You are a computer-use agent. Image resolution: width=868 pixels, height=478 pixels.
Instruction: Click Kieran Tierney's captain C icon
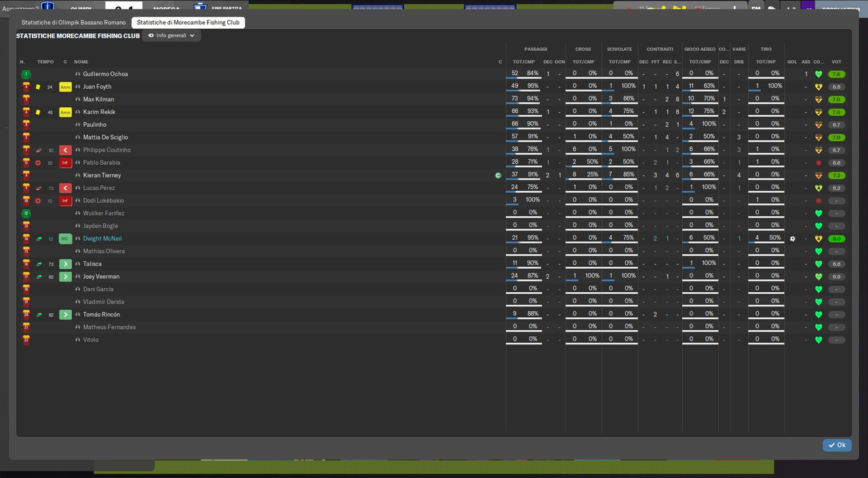(498, 175)
